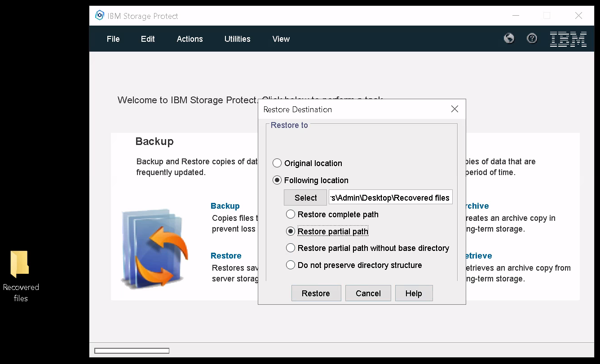
Task: Click the Help button in the dialog
Action: tap(414, 293)
